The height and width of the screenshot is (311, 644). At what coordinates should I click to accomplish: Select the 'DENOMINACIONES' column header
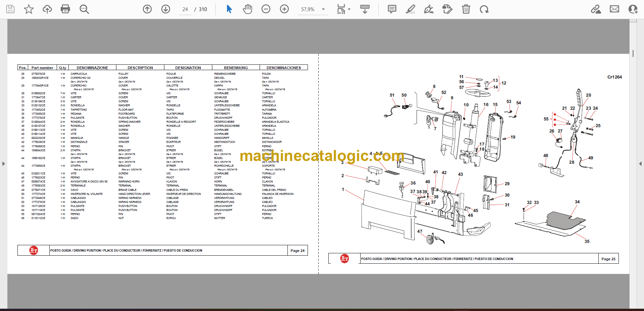(284, 68)
